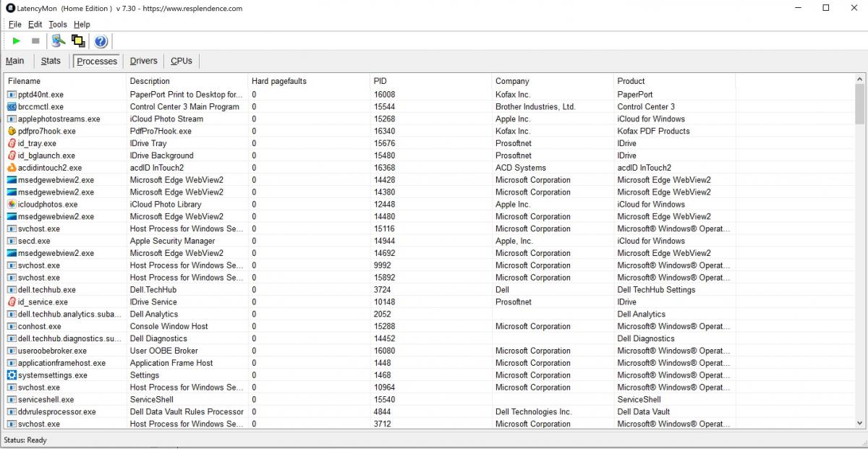868x449 pixels.
Task: Click the scrollbar up arrow
Action: pos(859,80)
